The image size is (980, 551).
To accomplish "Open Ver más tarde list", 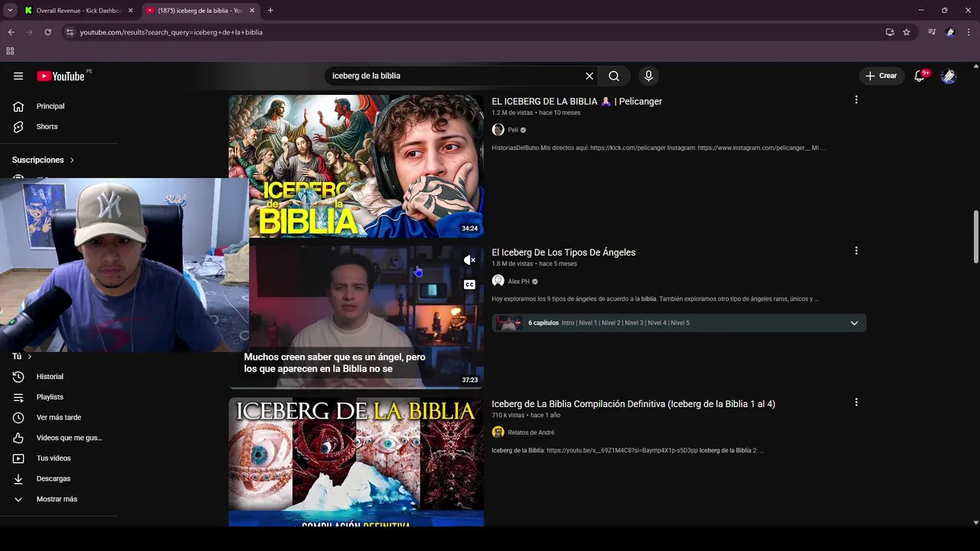I will point(58,417).
